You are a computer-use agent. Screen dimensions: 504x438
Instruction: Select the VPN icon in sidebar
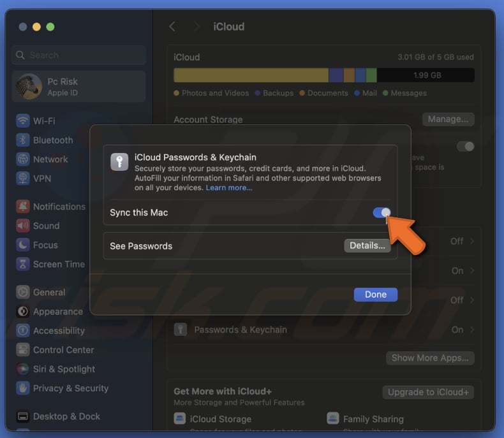pos(23,179)
